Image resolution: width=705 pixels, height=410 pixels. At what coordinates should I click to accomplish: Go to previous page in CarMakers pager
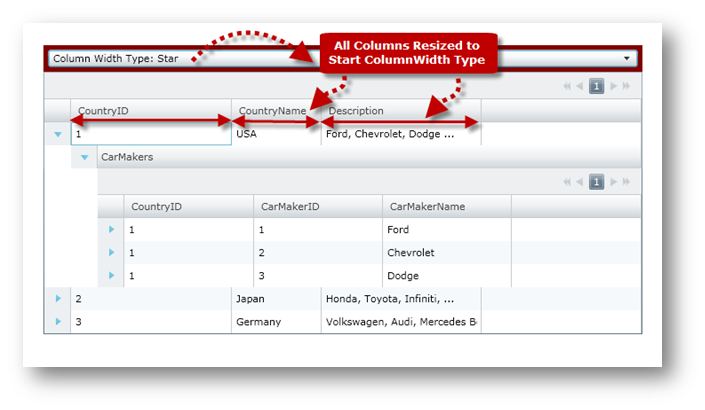pyautogui.click(x=581, y=182)
